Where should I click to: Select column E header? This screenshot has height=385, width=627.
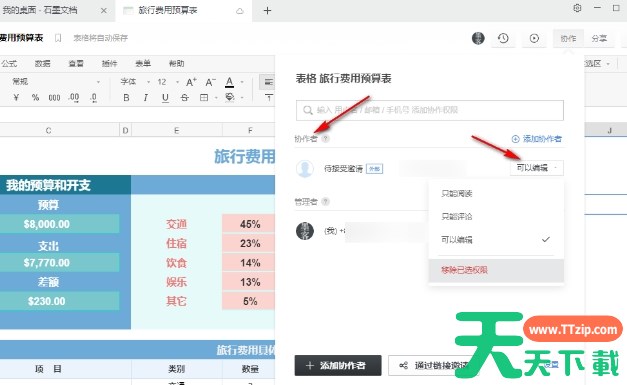(177, 130)
